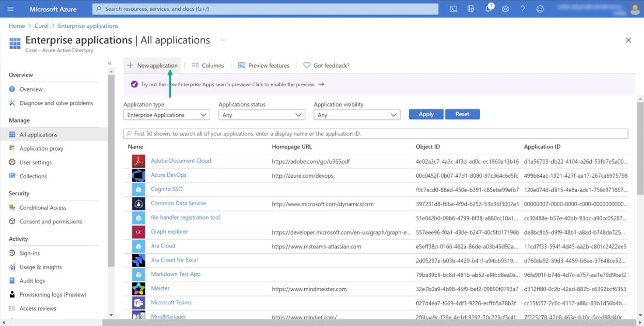Click the Azure DevOps app icon
Screen dimensions: 644x326
[x=138, y=175]
